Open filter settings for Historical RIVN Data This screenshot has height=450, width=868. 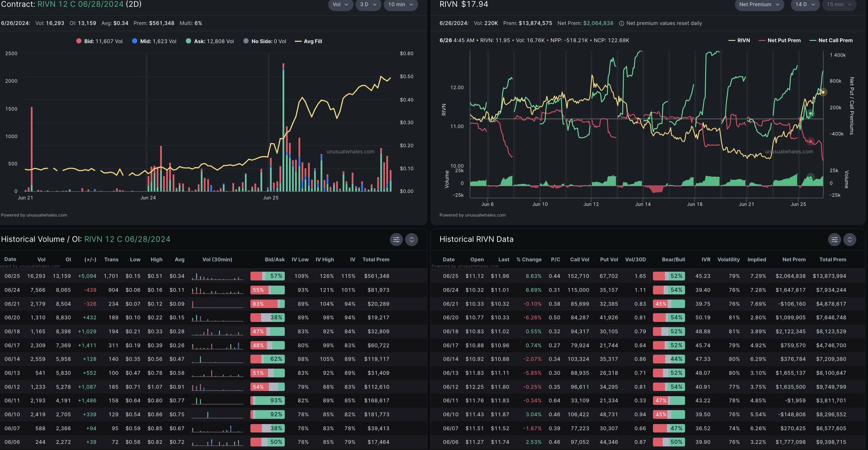(x=834, y=239)
